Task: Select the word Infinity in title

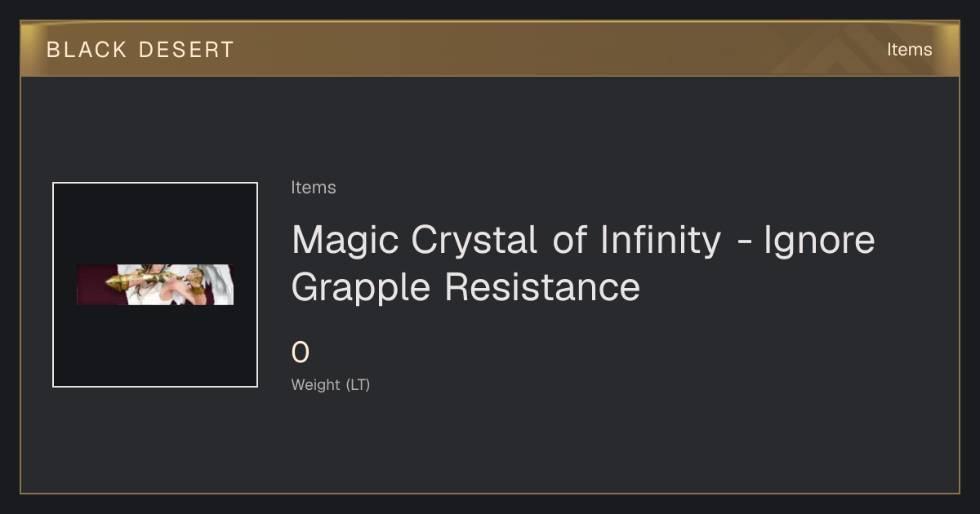Action: tap(661, 240)
